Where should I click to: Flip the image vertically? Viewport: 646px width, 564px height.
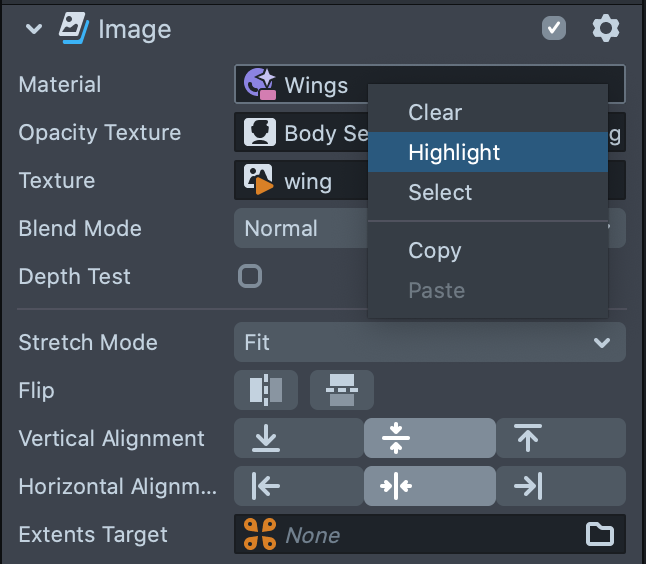[x=342, y=390]
